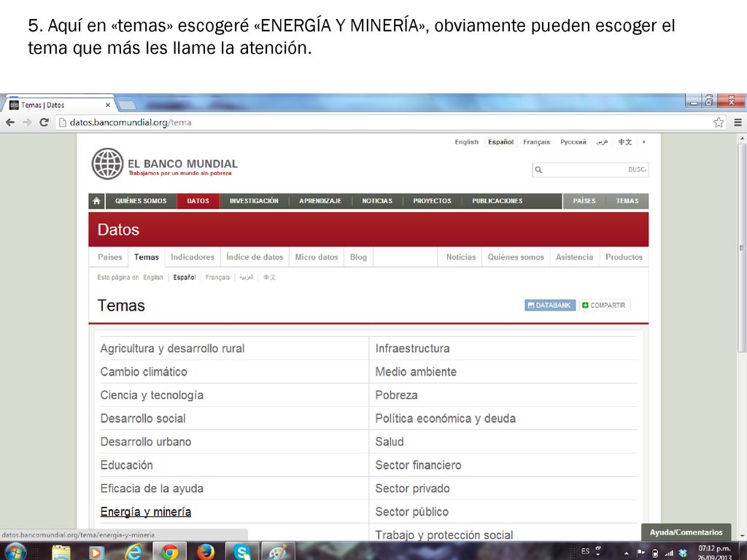The image size is (747, 560).
Task: Switch to the Índice de datos tab
Action: point(255,257)
